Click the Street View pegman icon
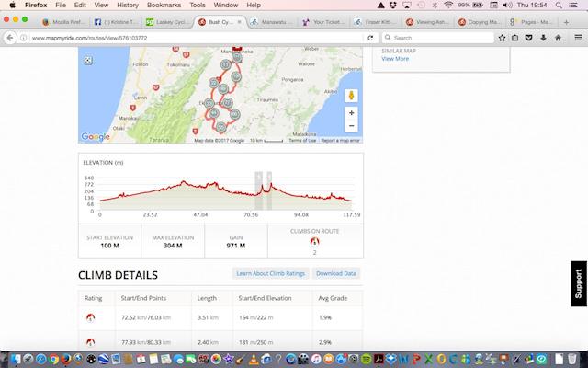This screenshot has height=368, width=588. [352, 95]
